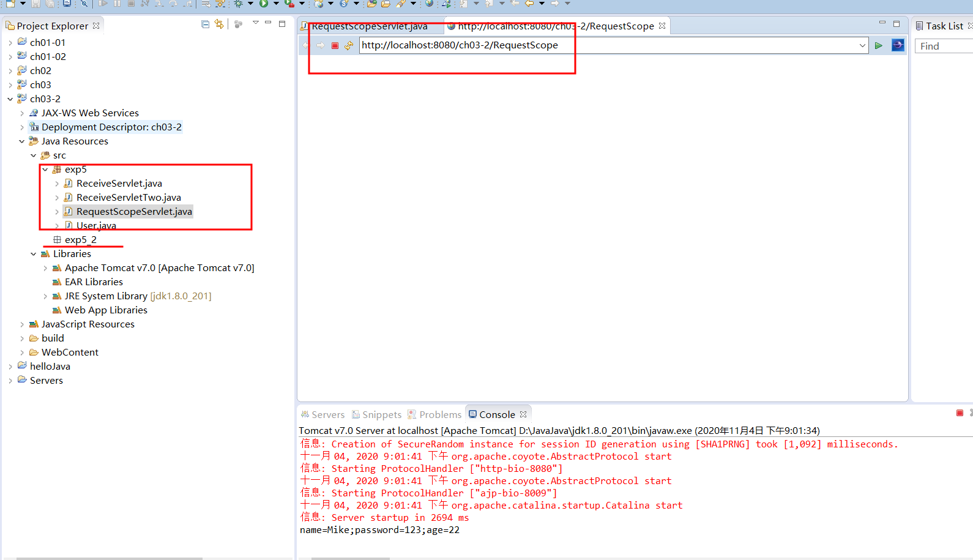The image size is (973, 560).
Task: Click the Task List Find field
Action: pos(944,46)
